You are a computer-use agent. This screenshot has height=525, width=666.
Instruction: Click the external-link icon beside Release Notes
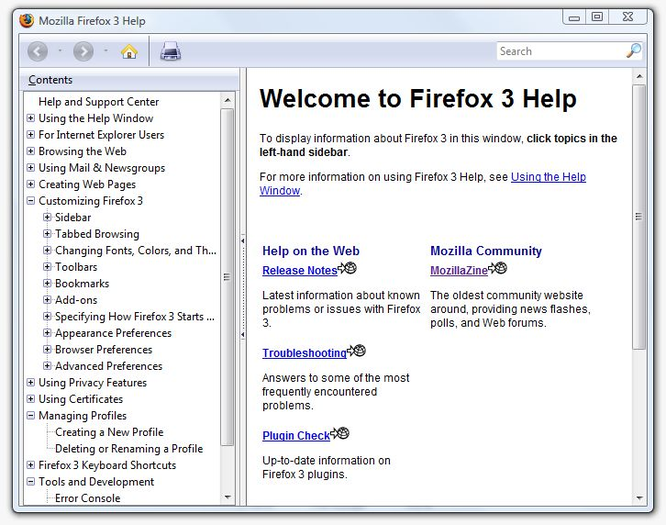pos(347,268)
